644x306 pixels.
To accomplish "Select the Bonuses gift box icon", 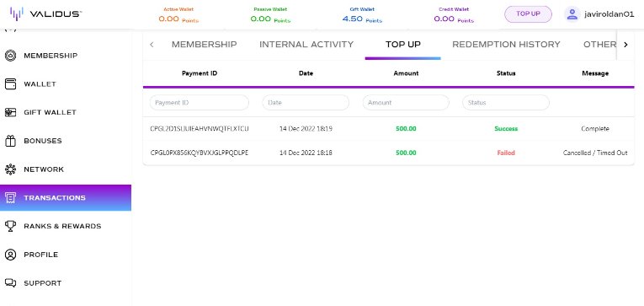I will pos(10,141).
